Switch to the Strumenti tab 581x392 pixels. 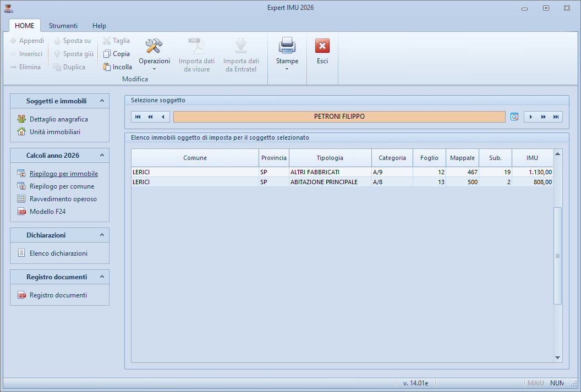(63, 26)
